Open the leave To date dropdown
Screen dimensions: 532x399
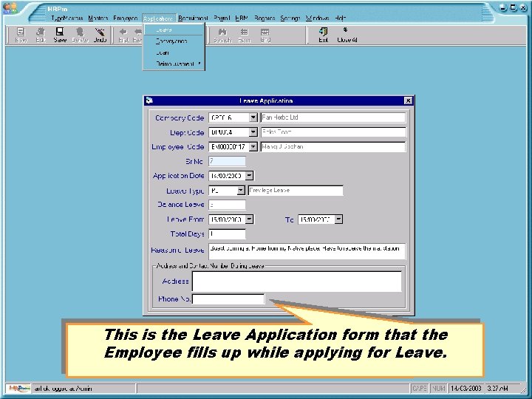click(338, 219)
